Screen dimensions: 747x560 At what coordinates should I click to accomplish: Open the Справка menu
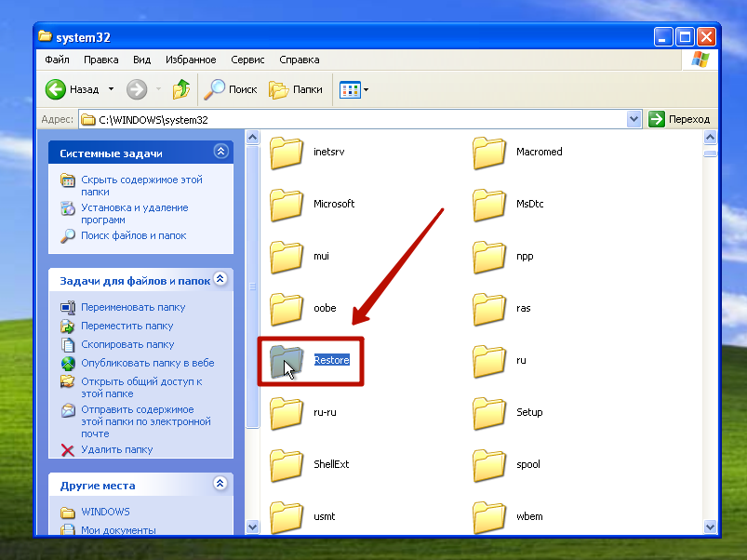pos(300,60)
